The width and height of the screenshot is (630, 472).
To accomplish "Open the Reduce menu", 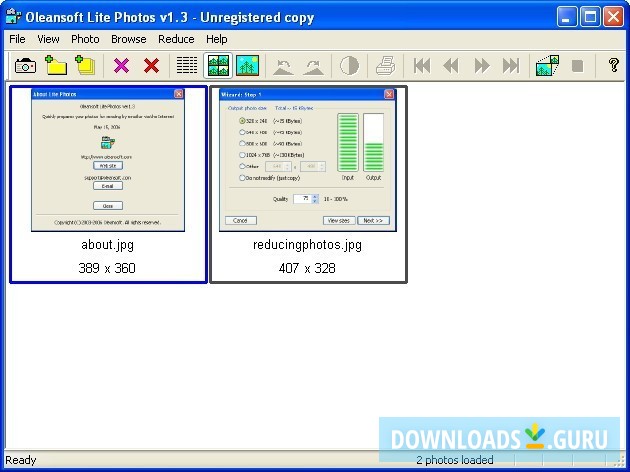I will (x=176, y=39).
